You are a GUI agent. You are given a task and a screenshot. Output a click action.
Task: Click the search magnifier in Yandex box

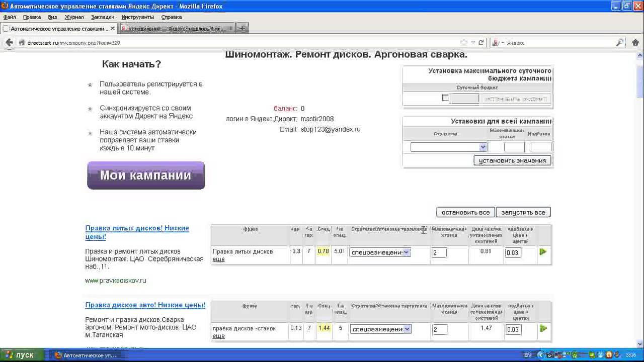(620, 43)
